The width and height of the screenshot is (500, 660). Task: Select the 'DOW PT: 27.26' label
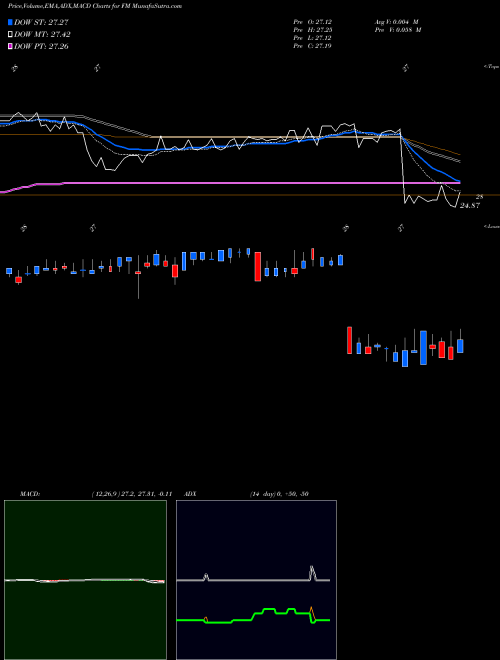pyautogui.click(x=41, y=46)
